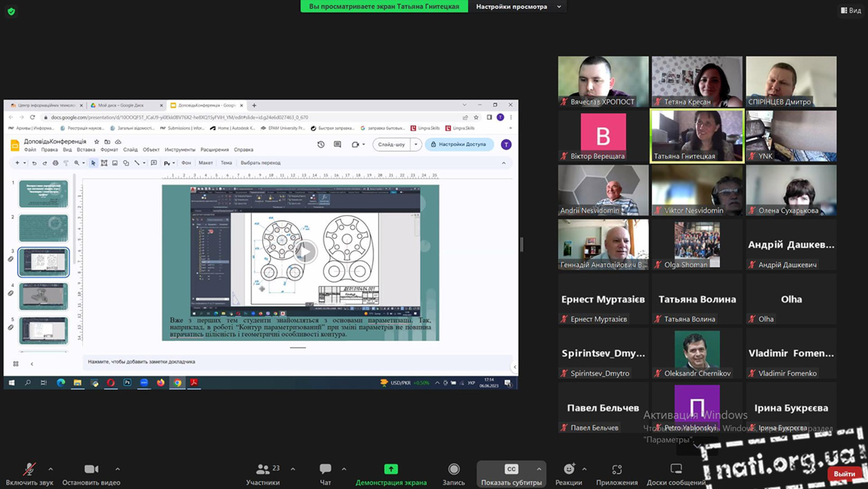868x489 pixels.
Task: Start recording with Запись
Action: (454, 474)
